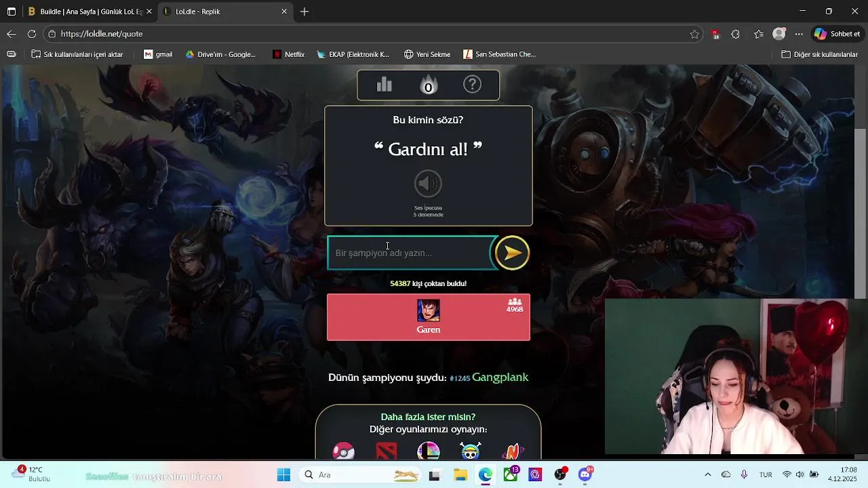Open the how-to-play question mark icon

[x=472, y=85]
